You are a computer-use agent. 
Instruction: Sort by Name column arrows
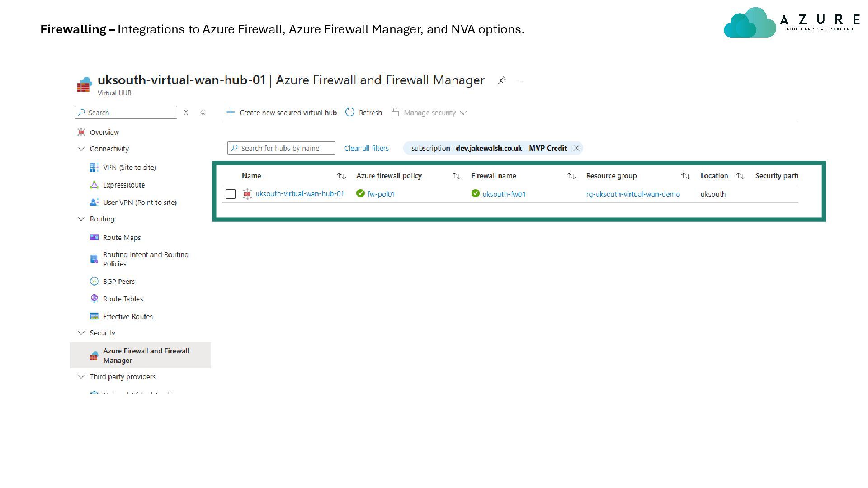[341, 176]
